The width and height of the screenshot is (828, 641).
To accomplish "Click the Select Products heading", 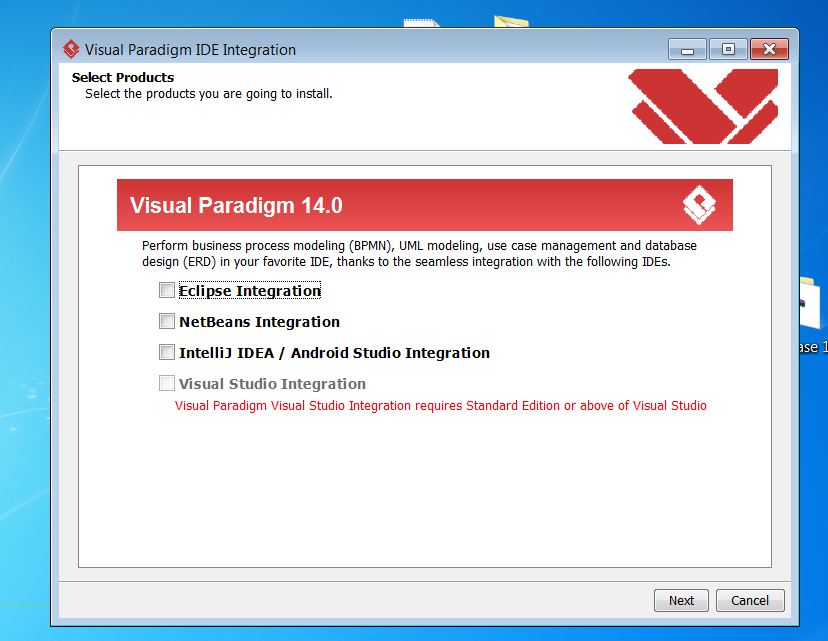I will point(123,77).
